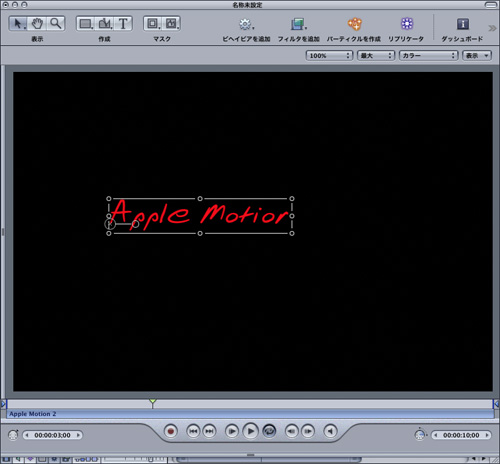Image resolution: width=500 pixels, height=464 pixels.
Task: Open the Add Filter menu icon
Action: (x=298, y=24)
